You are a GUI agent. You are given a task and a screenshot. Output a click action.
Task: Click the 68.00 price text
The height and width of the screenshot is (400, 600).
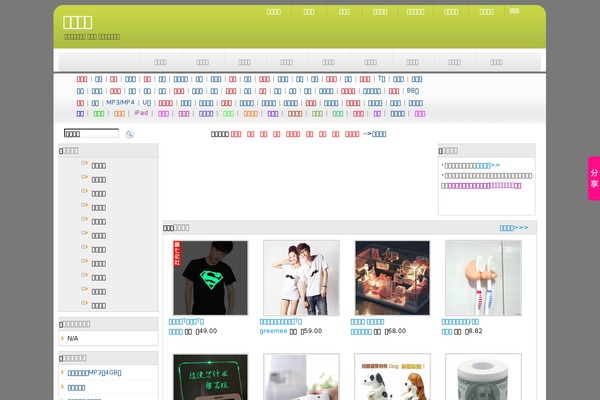397,331
